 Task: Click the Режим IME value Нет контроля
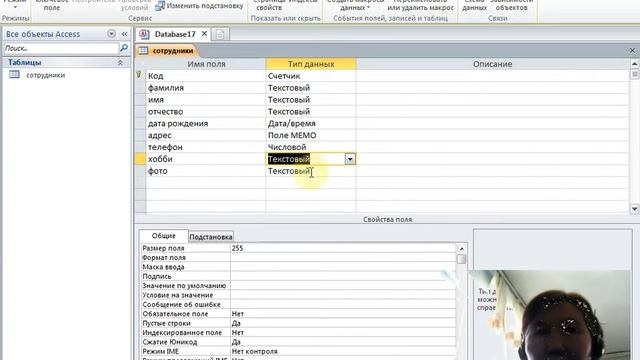coord(343,351)
